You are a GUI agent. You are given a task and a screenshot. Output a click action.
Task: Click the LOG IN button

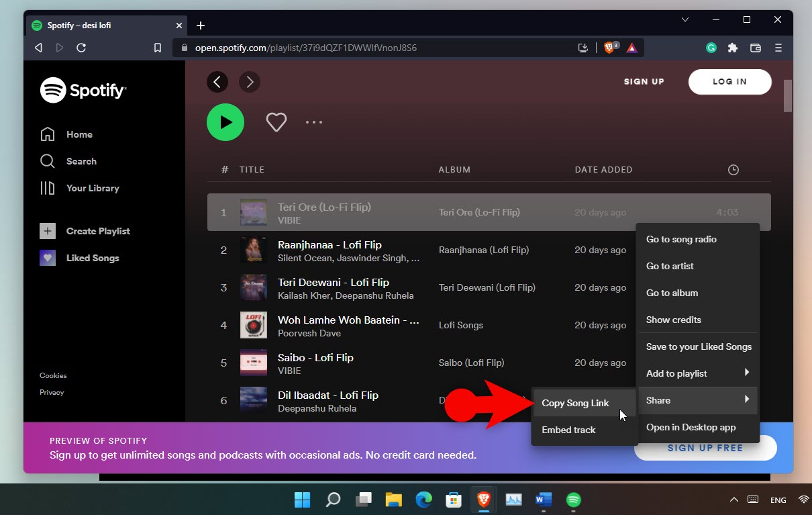click(729, 82)
